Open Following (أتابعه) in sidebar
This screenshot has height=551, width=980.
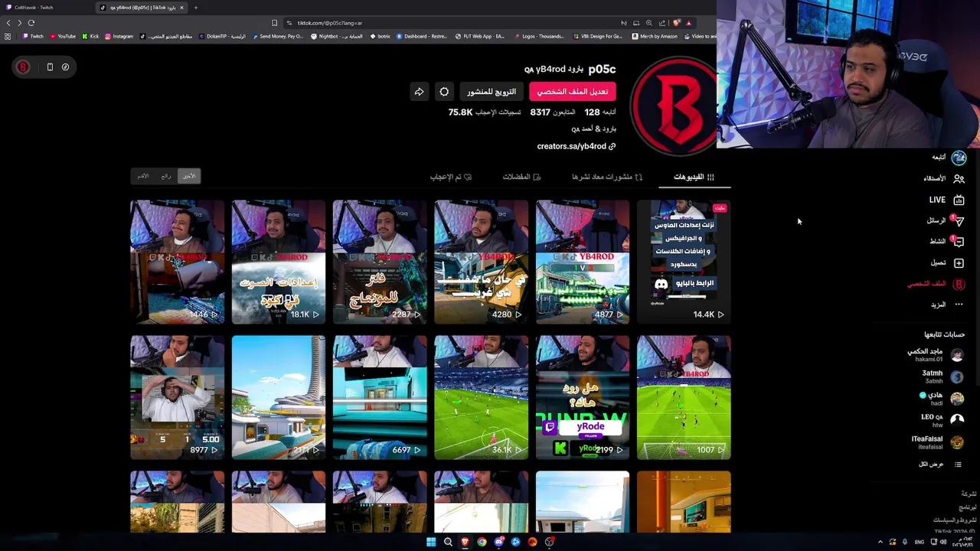(949, 158)
